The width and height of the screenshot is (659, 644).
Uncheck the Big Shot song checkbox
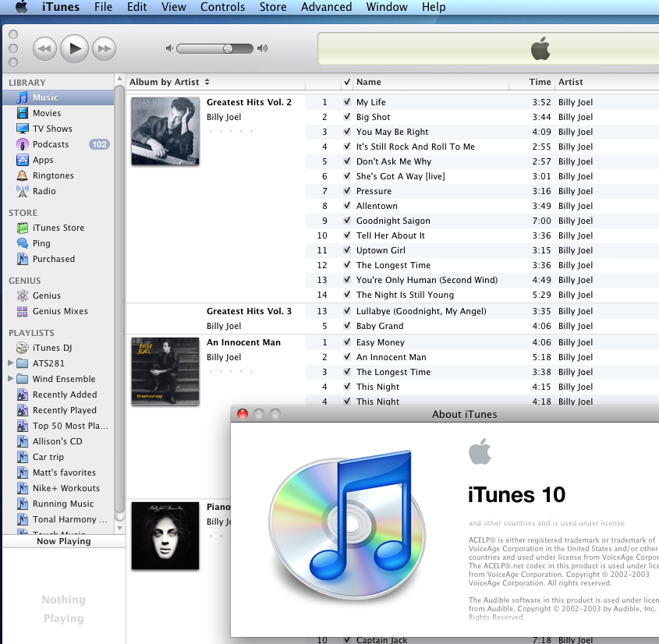(347, 116)
